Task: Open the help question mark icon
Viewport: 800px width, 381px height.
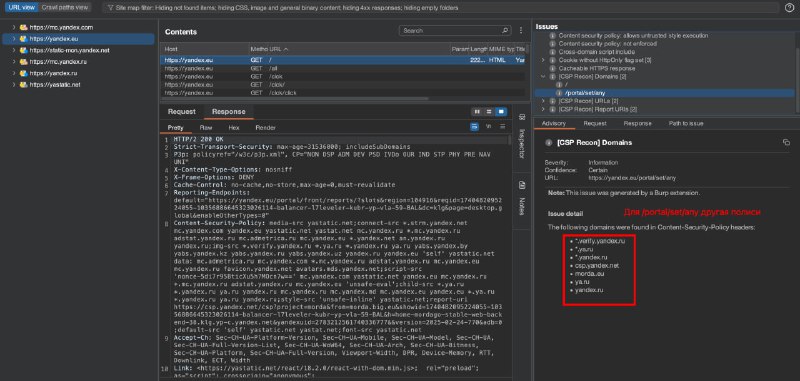Action: (789, 8)
